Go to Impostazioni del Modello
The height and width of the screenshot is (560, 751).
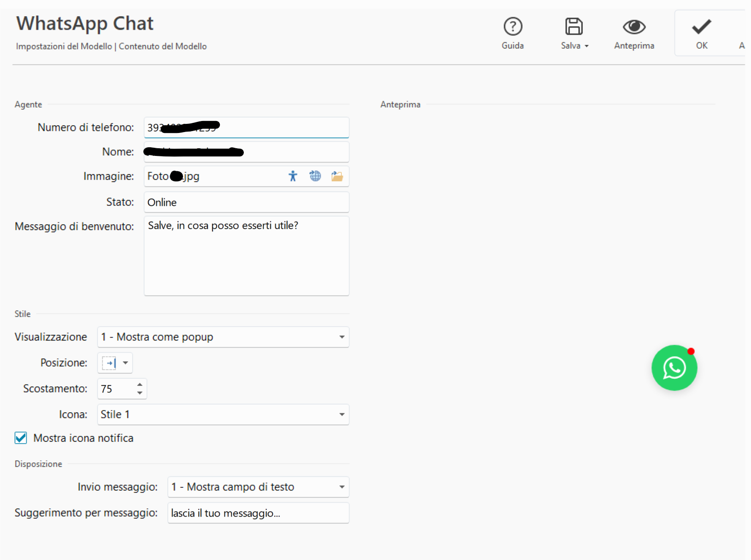pos(64,46)
